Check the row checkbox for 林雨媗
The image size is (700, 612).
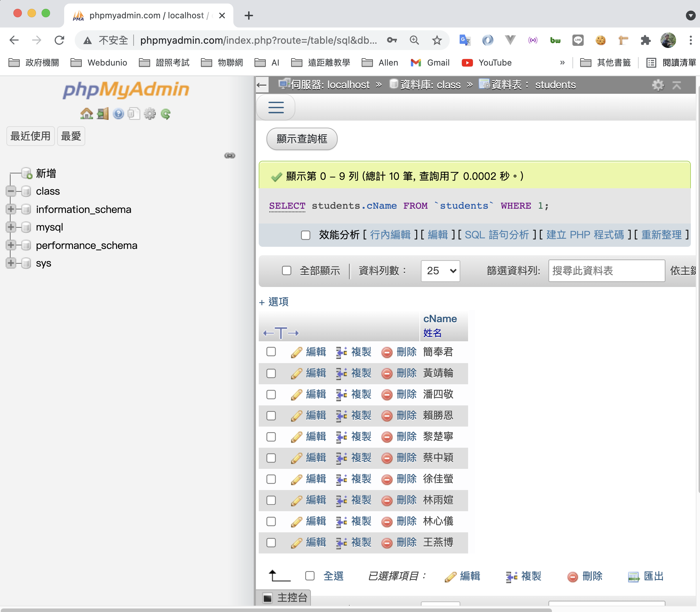click(271, 500)
